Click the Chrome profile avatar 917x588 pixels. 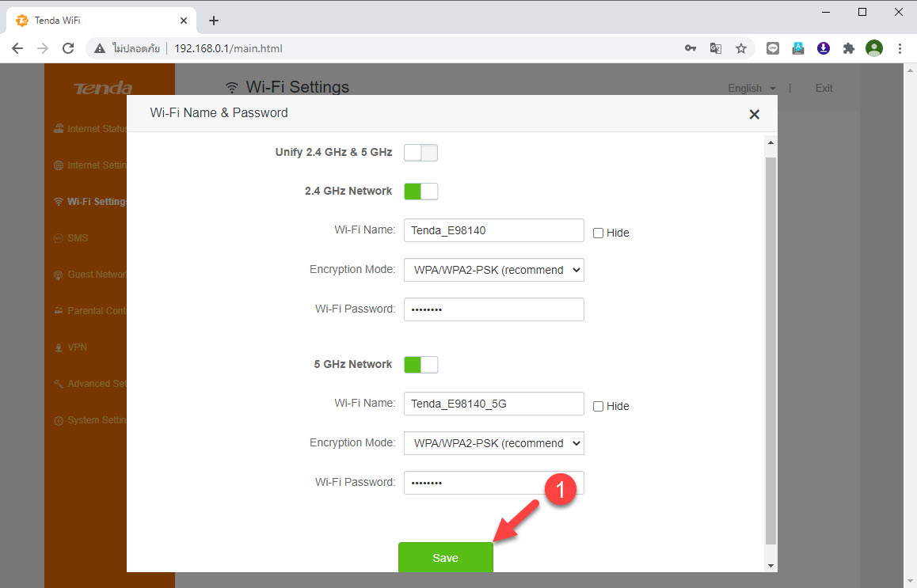[874, 48]
